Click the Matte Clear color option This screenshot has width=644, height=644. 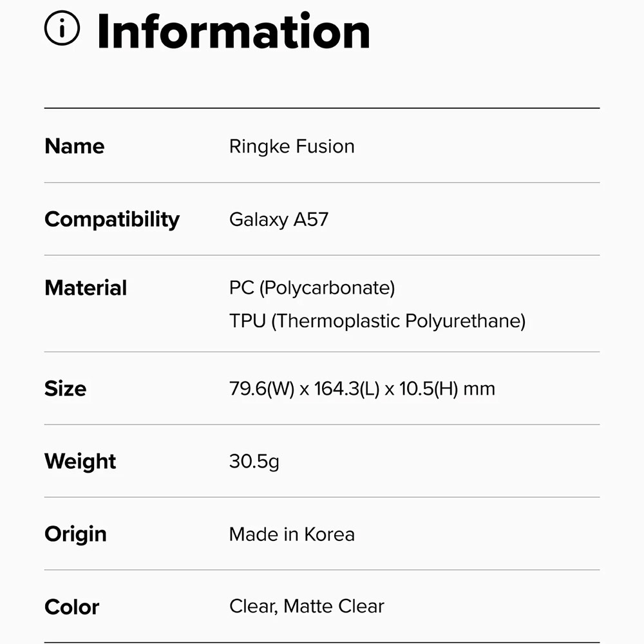click(x=334, y=607)
